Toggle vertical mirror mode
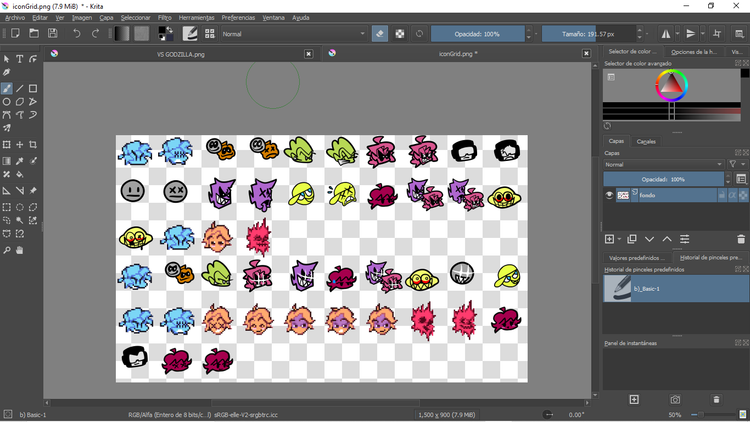750x422 pixels. tap(691, 33)
